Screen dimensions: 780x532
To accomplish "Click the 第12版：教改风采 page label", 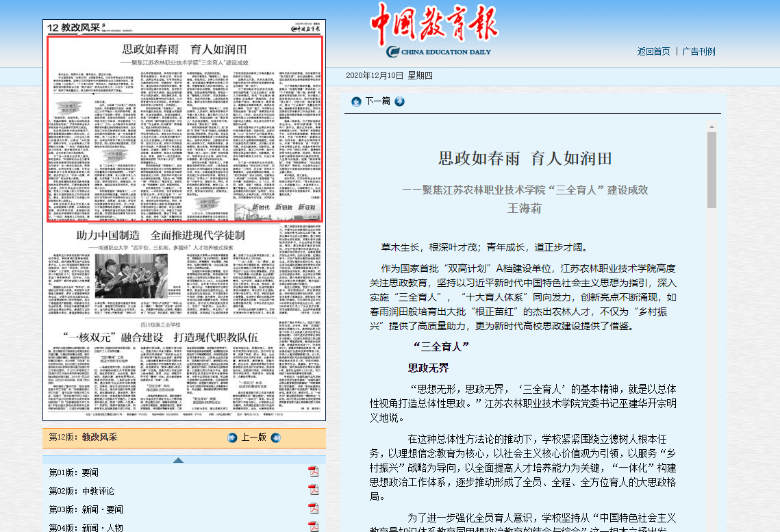I will click(83, 437).
